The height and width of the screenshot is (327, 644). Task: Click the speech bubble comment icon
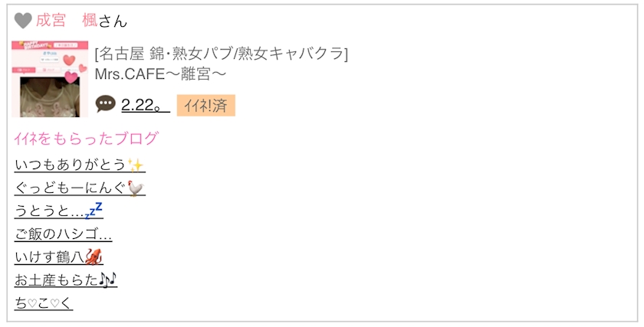[105, 105]
